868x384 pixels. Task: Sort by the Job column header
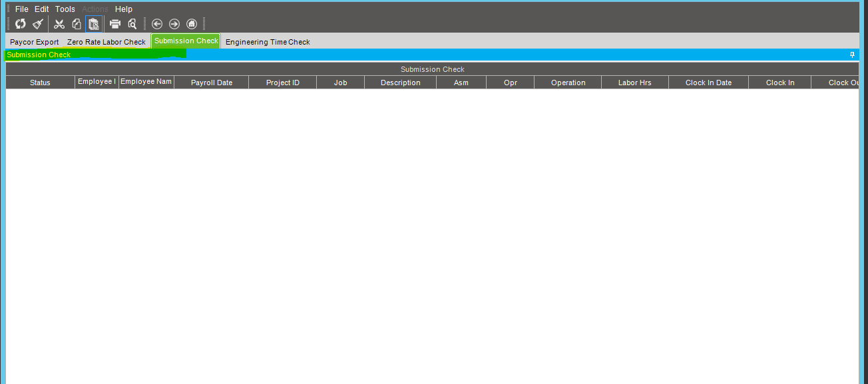click(x=341, y=83)
